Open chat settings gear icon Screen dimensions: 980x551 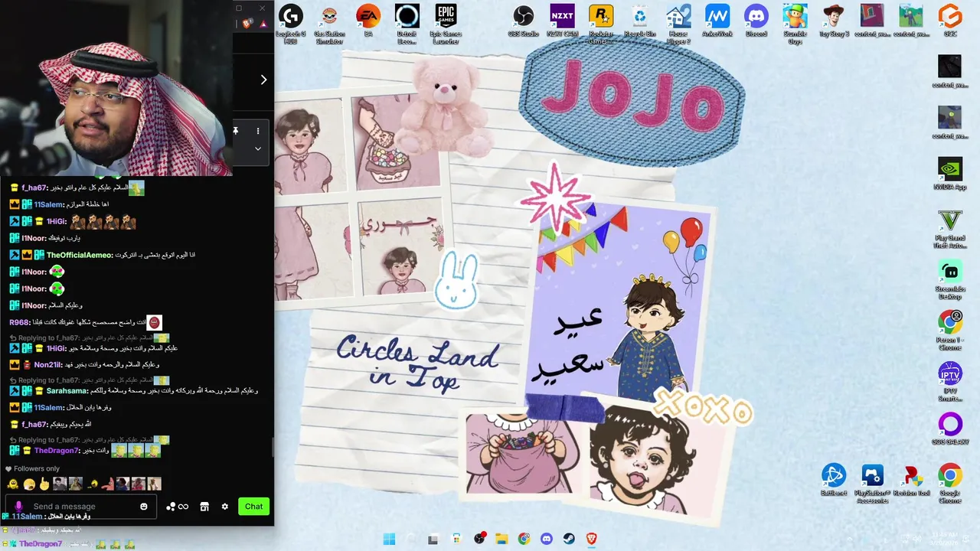[224, 506]
